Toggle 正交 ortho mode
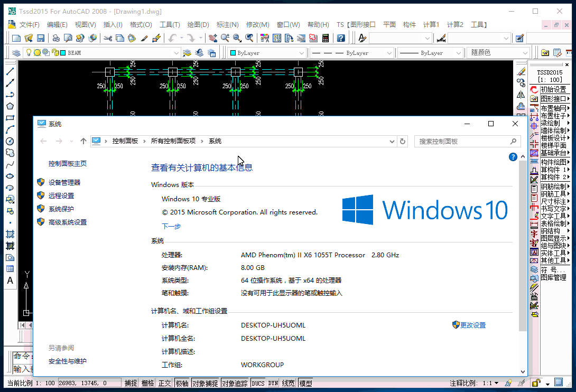This screenshot has width=576, height=392. pos(164,383)
